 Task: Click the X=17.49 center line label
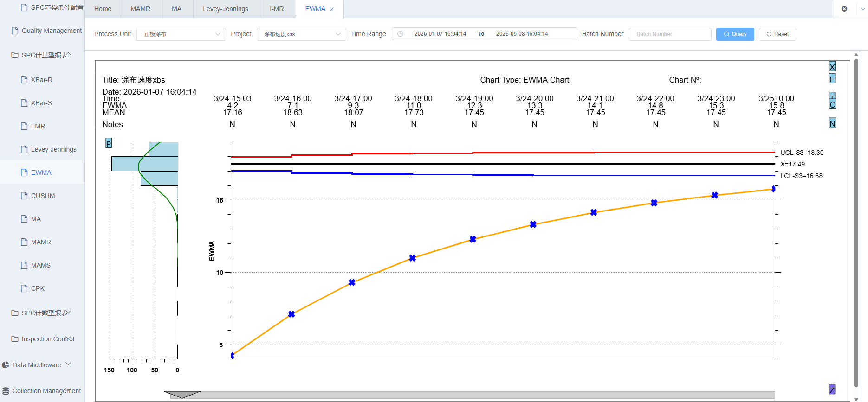[x=792, y=164]
